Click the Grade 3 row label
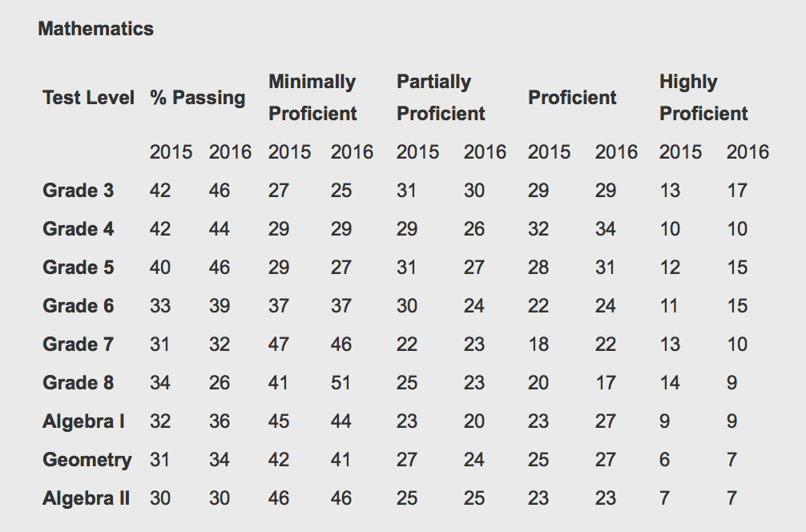The height and width of the screenshot is (532, 806). click(x=79, y=190)
